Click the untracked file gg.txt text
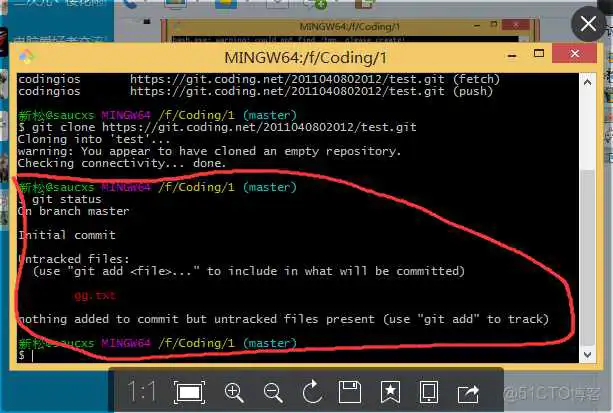Screen dimensions: 613x413 94,295
